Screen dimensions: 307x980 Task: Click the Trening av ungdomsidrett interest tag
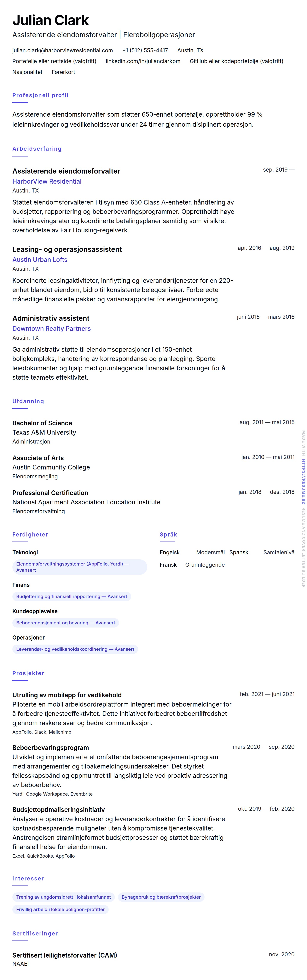[x=63, y=897]
